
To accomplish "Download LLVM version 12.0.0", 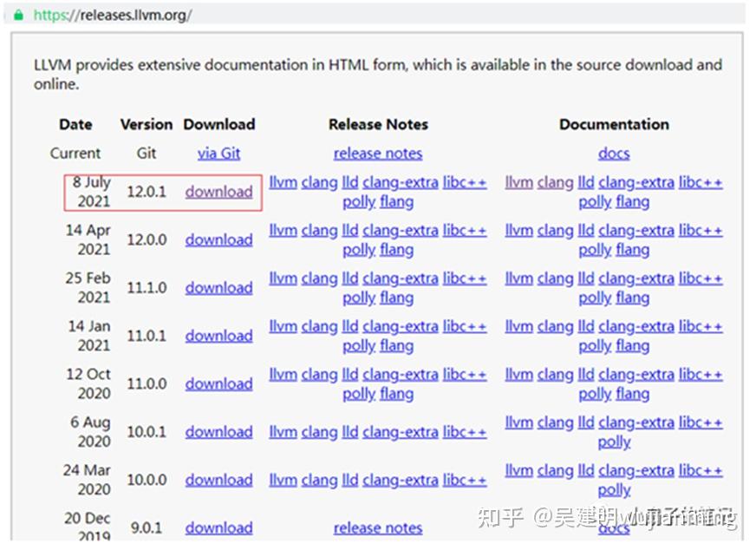I will click(x=218, y=239).
